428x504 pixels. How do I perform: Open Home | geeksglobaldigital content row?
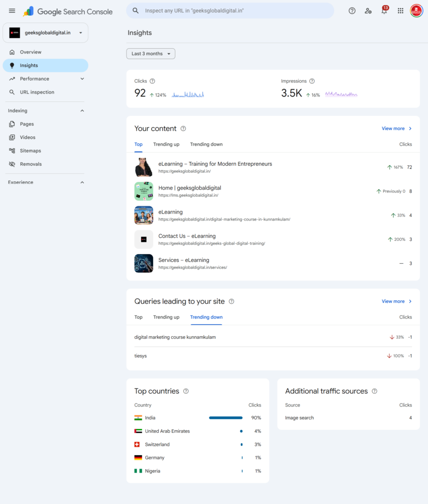coord(273,191)
